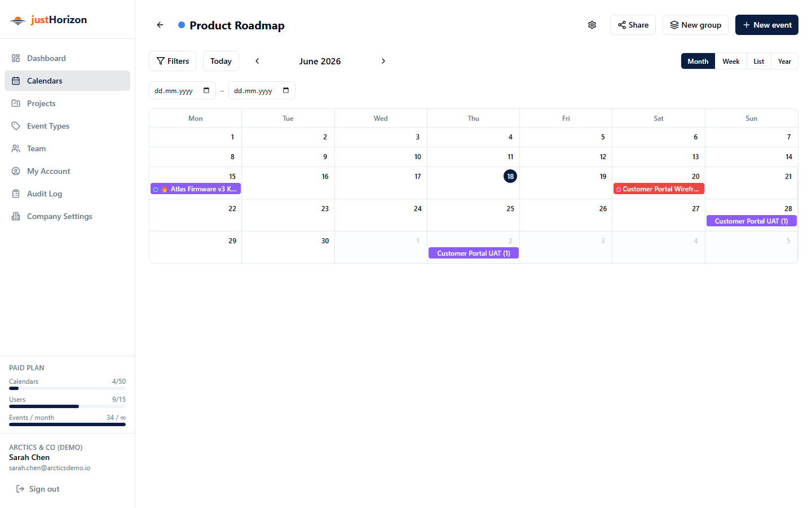Open Company Settings
812x508 pixels.
(x=67, y=216)
